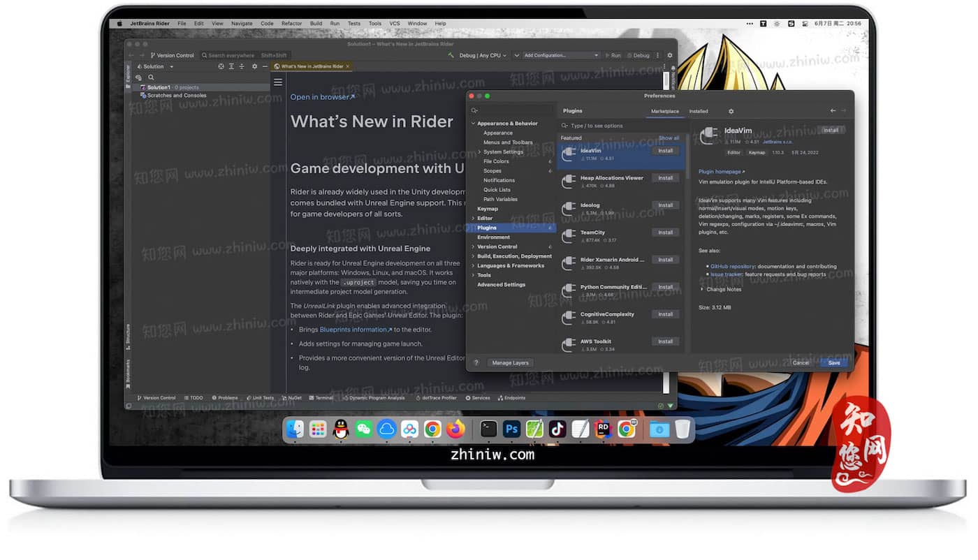Open the Endpoints tool window
Screen dimensions: 978x560
click(x=512, y=398)
